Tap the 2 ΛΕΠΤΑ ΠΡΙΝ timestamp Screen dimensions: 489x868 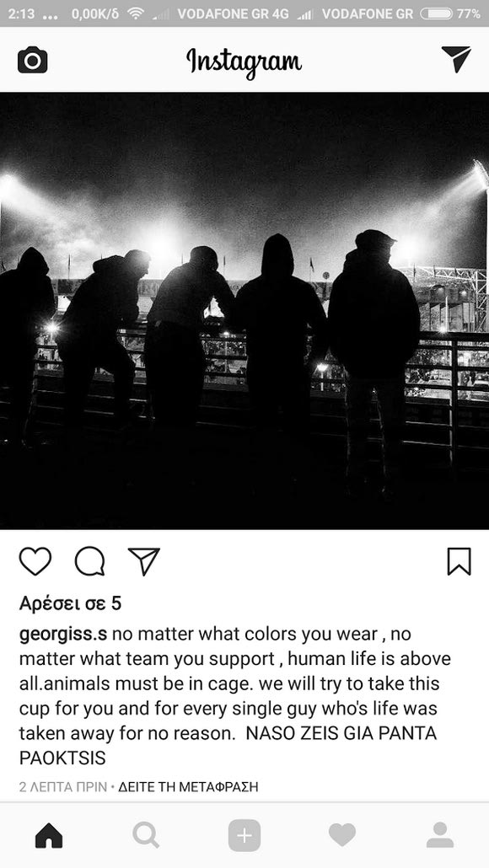[x=63, y=786]
